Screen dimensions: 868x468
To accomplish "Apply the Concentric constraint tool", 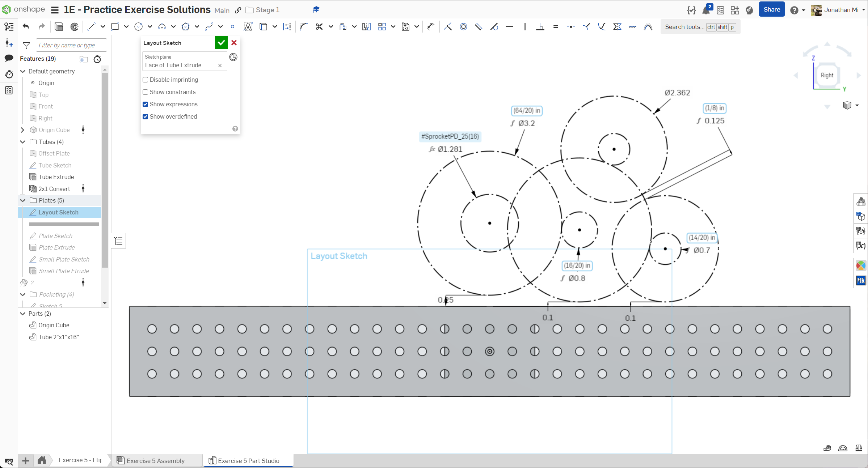I will pos(463,27).
